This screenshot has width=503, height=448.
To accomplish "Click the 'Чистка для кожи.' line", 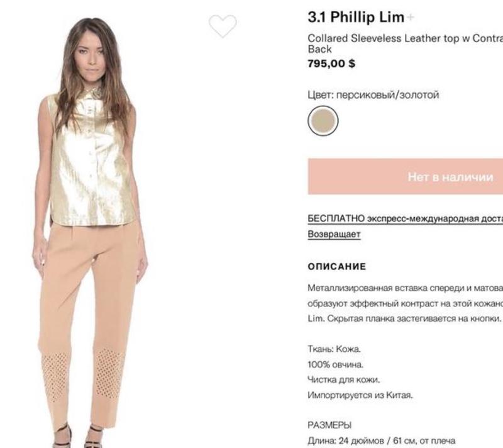I will coord(343,379).
